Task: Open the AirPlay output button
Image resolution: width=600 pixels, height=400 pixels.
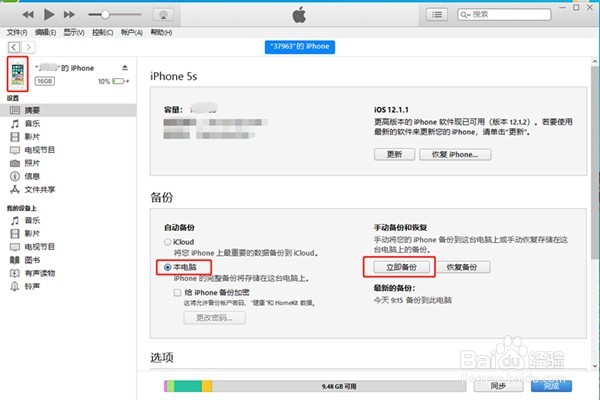Action: click(163, 15)
